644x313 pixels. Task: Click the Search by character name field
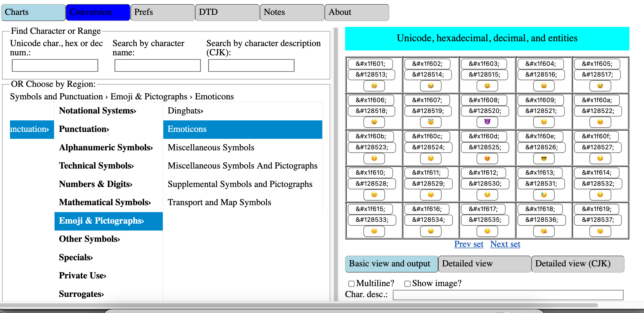tap(157, 66)
